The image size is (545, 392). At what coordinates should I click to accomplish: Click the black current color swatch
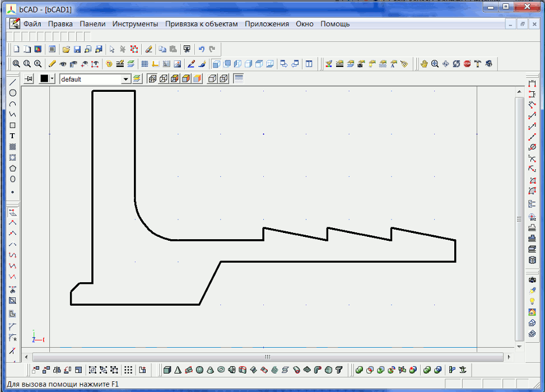(44, 79)
